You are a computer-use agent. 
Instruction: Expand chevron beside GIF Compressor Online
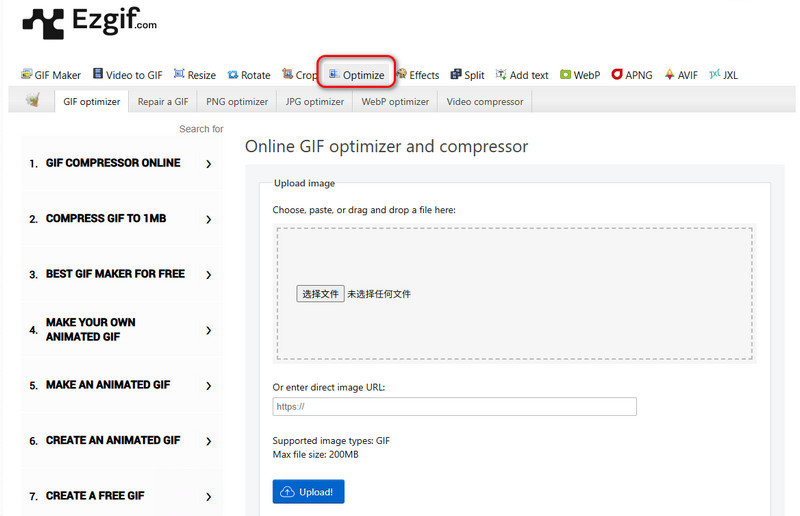209,164
